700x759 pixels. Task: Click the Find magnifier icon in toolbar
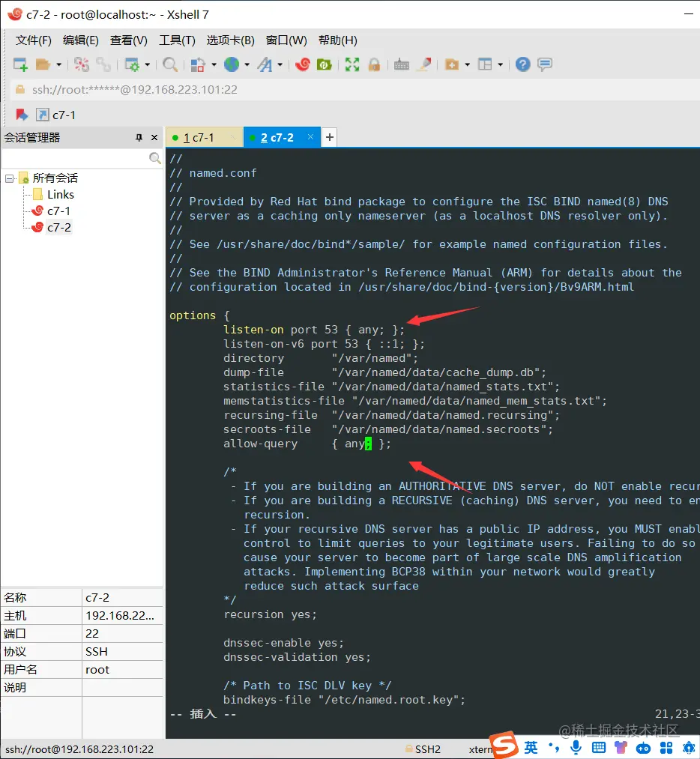tap(170, 64)
